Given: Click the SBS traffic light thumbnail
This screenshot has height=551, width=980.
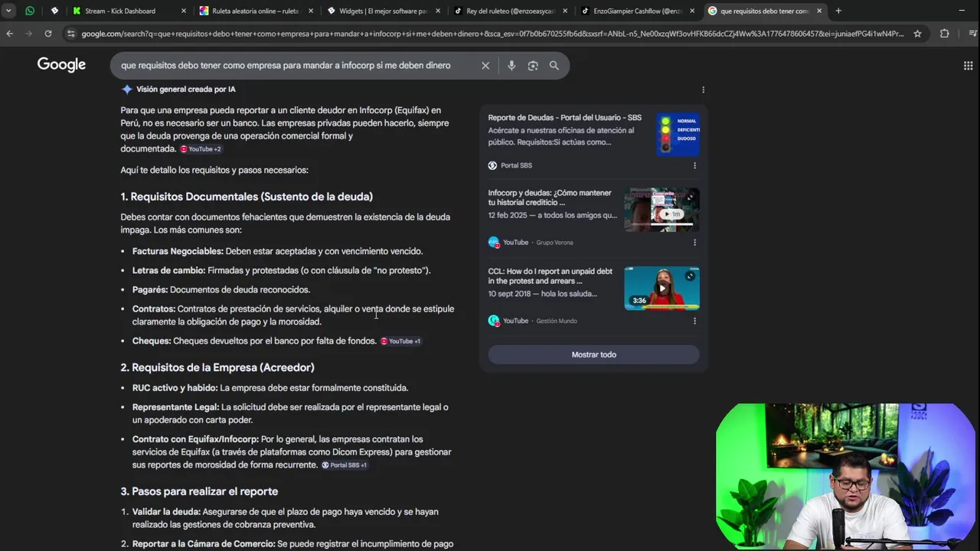Looking at the screenshot, I should pyautogui.click(x=678, y=134).
